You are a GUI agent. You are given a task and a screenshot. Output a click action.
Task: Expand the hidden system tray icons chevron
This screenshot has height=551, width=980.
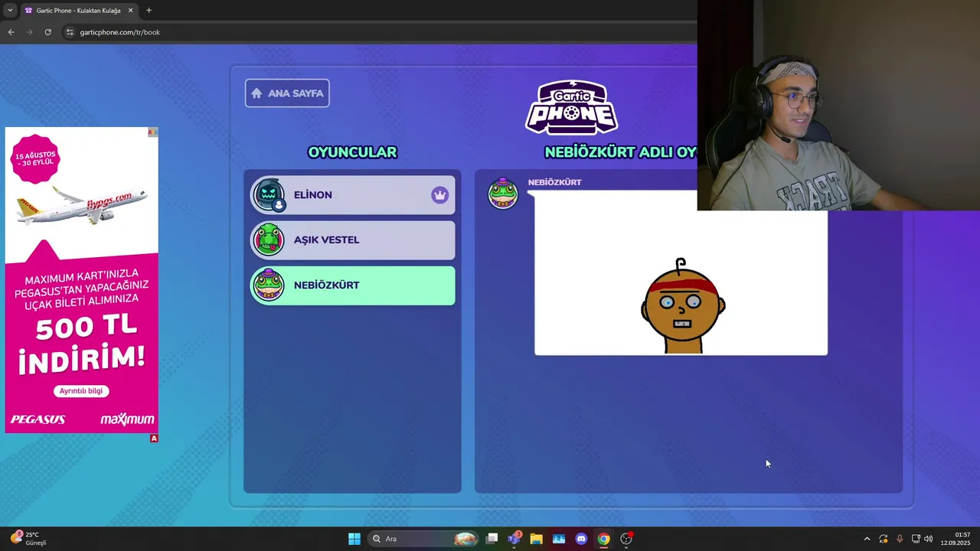click(867, 539)
